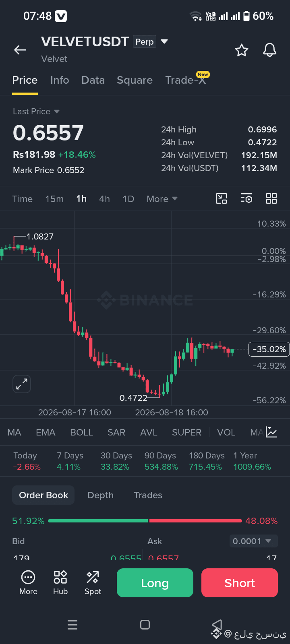Tap the 1.0827 high price label

(x=40, y=237)
